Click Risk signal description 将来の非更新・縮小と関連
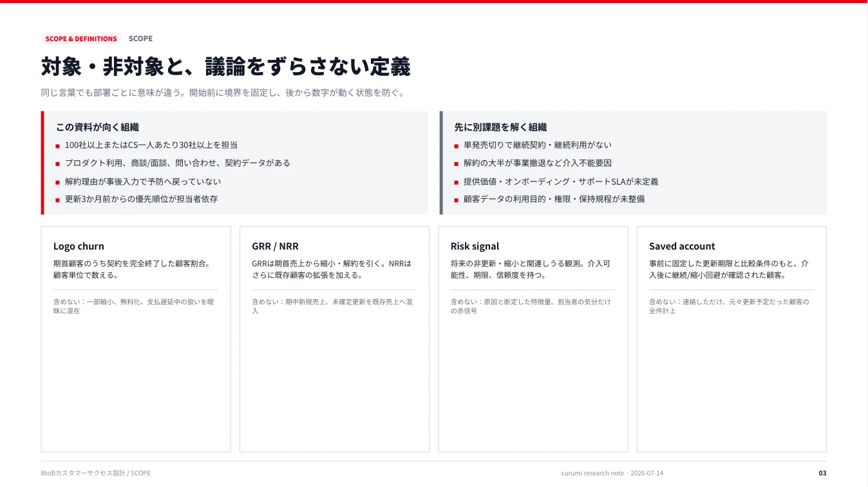 point(531,270)
